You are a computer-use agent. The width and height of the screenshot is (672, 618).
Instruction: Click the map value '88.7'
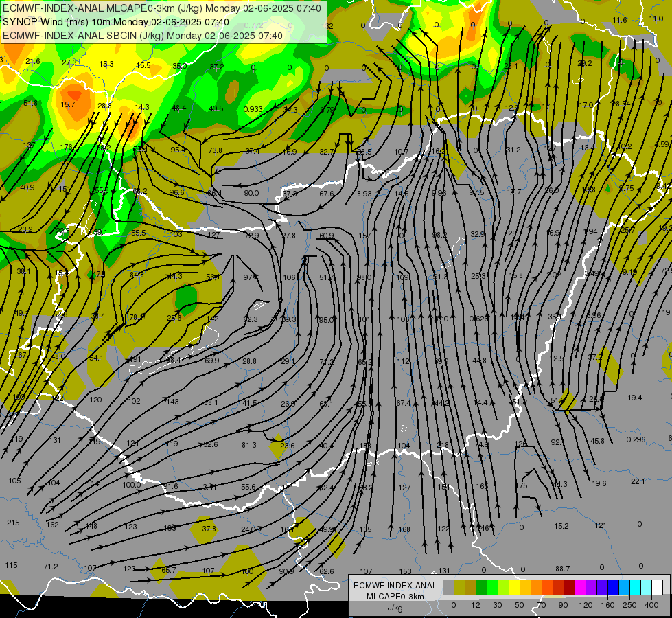563,569
